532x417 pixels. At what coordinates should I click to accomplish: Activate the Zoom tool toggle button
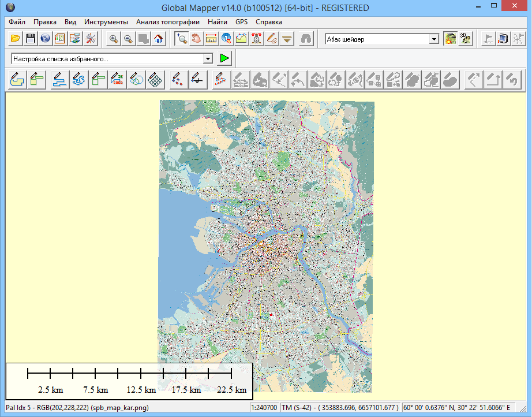(181, 39)
